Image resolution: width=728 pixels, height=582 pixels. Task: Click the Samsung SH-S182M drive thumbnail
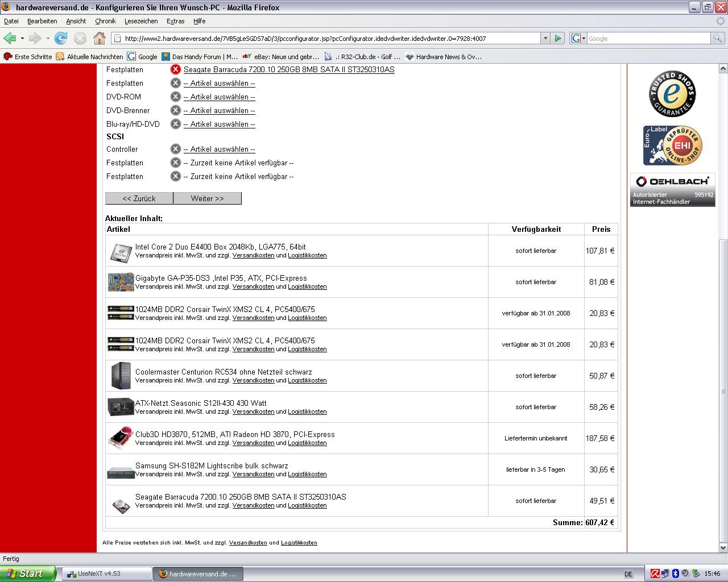coord(121,471)
